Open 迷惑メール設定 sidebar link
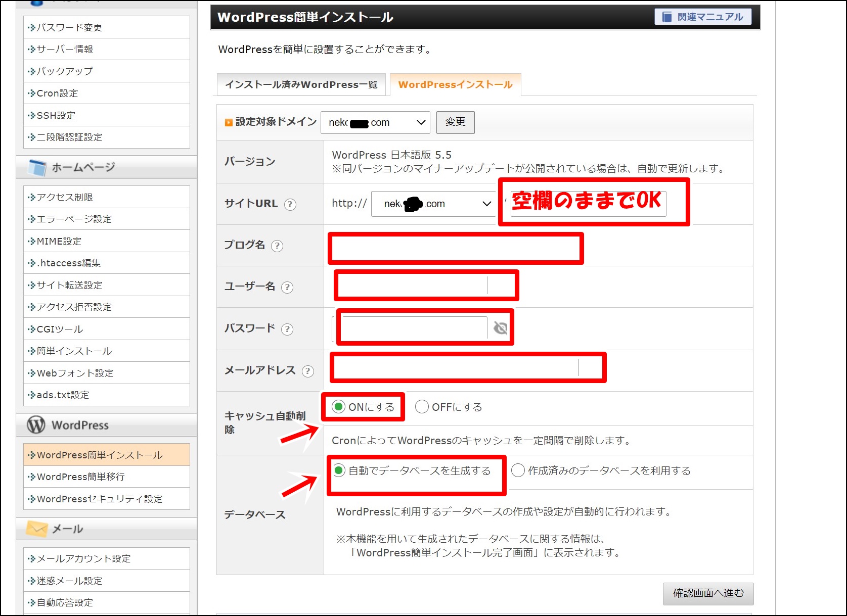 click(107, 581)
